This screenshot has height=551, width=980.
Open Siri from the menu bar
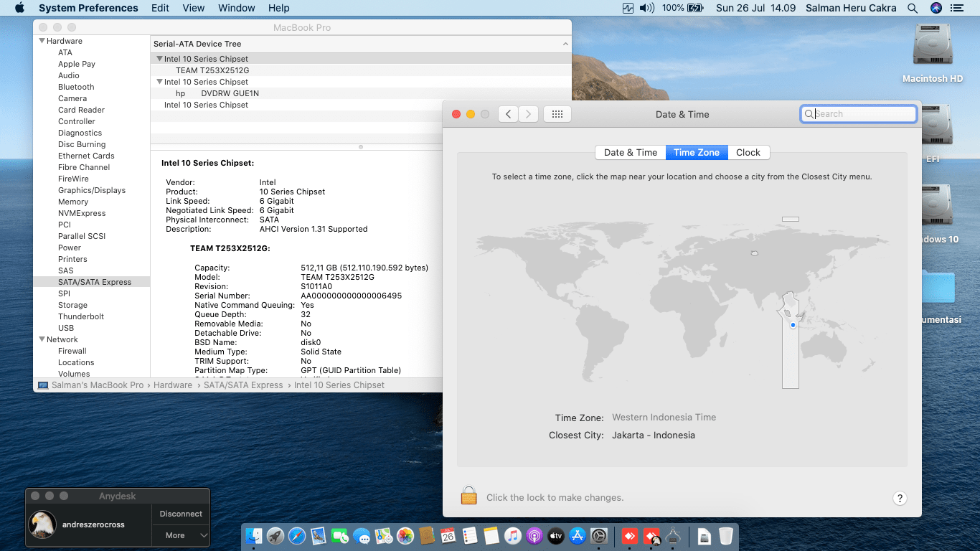[x=936, y=8]
